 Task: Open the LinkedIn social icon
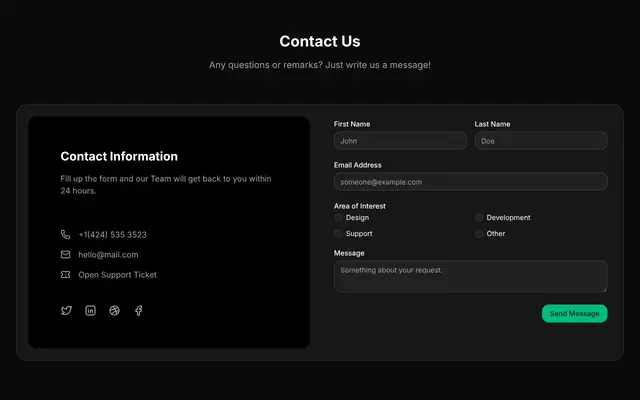[90, 311]
